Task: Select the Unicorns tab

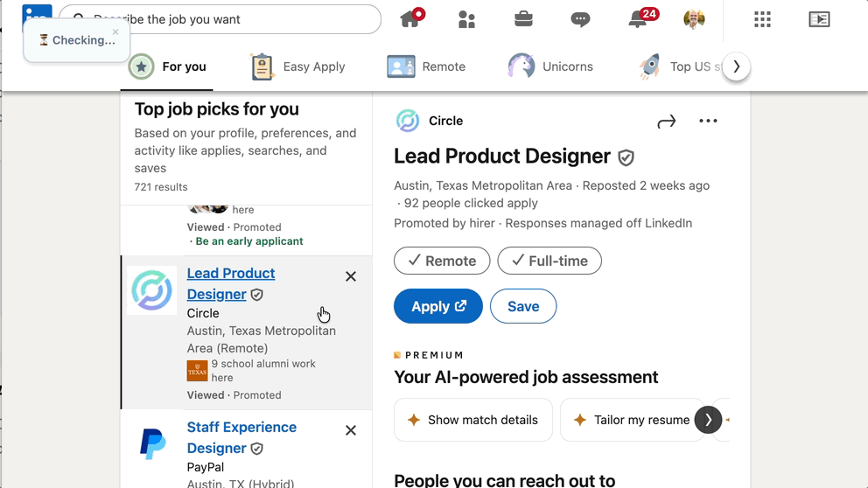Action: pos(550,66)
